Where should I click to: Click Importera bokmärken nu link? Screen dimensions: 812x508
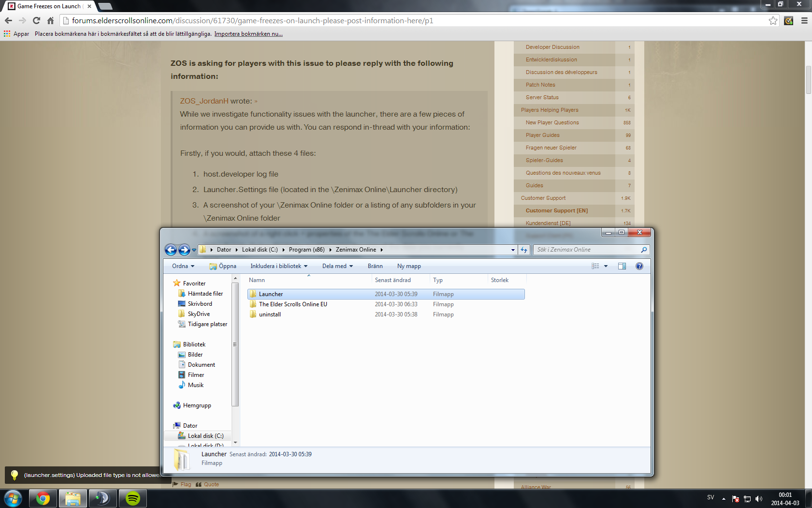[x=248, y=34]
